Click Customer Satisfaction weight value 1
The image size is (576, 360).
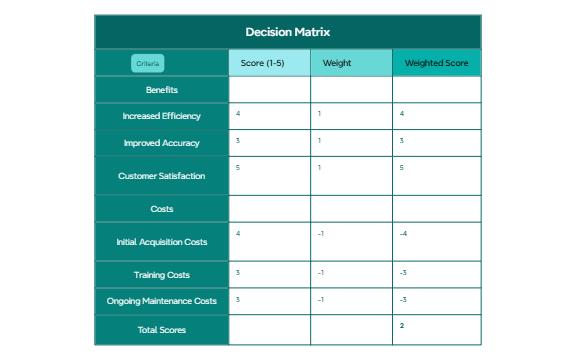coord(319,168)
